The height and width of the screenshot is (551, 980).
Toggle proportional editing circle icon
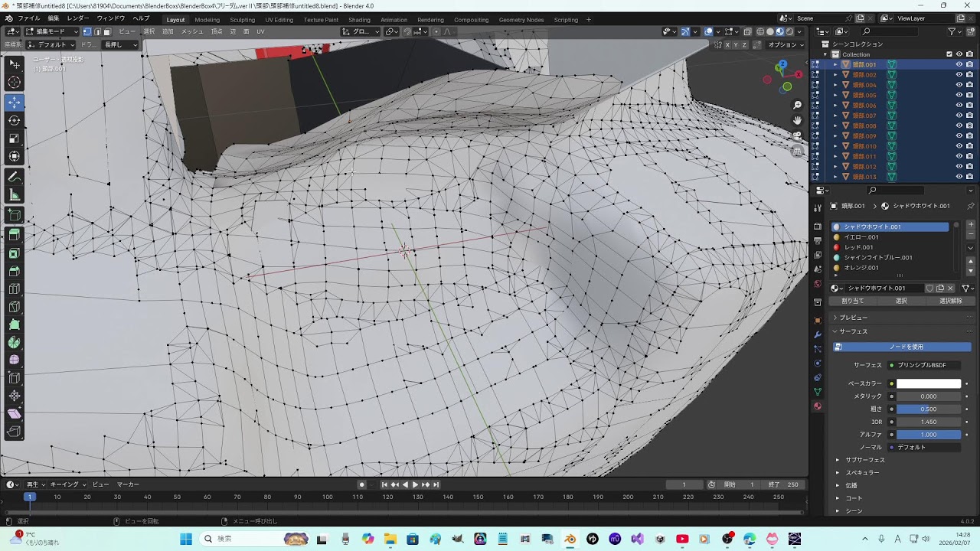coord(436,31)
